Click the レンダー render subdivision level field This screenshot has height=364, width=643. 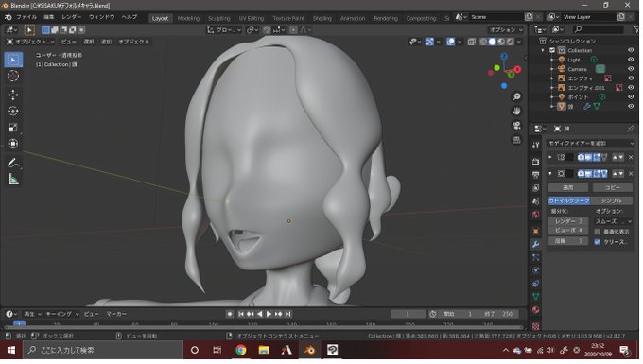tap(568, 221)
